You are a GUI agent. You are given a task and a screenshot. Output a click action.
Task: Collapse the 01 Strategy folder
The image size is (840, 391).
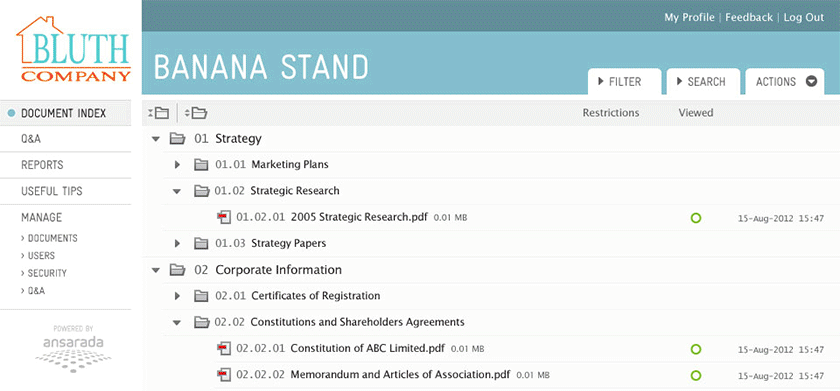(x=156, y=139)
